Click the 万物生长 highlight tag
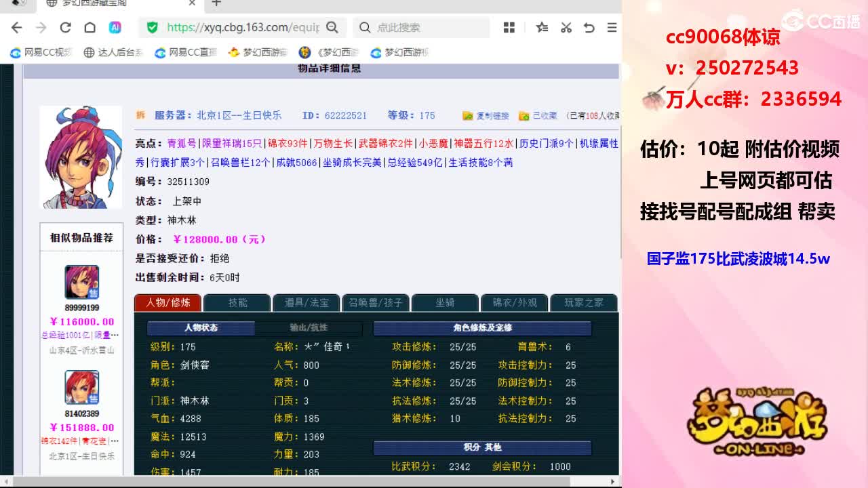The height and width of the screenshot is (488, 868). point(333,144)
